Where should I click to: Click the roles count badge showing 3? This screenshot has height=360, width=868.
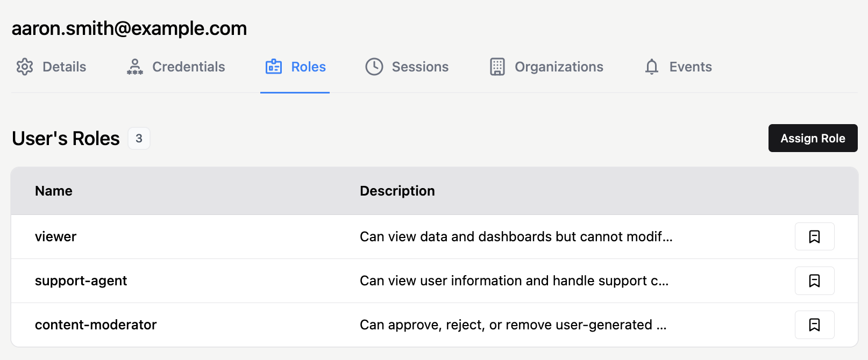[139, 138]
